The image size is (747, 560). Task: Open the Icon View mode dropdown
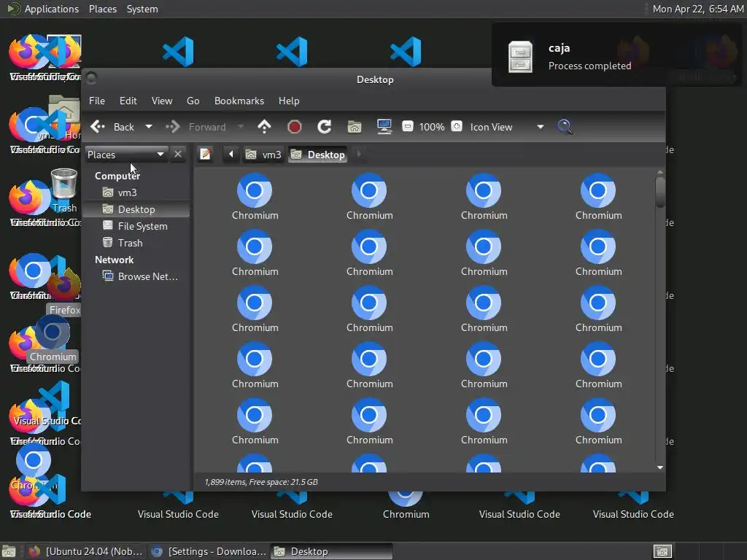(506, 127)
